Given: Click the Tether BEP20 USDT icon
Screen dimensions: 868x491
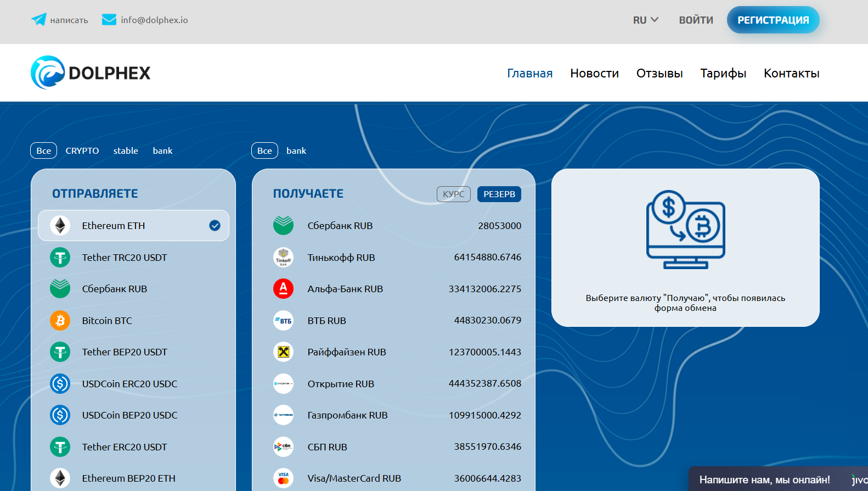Looking at the screenshot, I should tap(60, 352).
